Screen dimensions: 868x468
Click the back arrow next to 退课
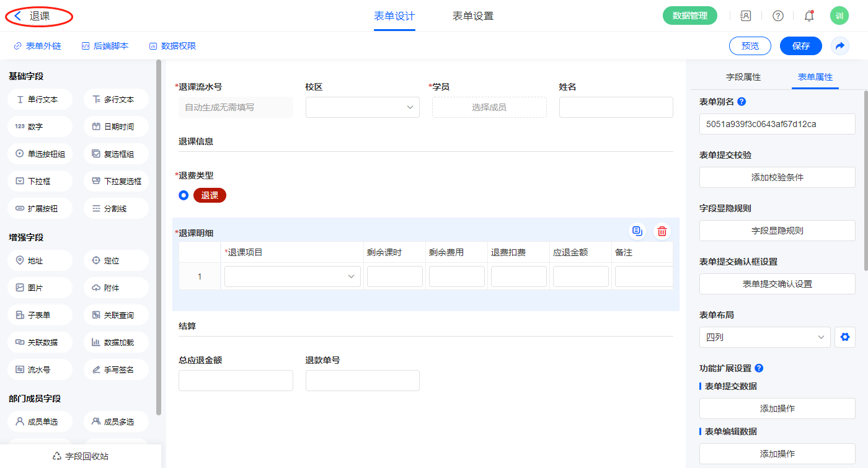click(19, 16)
